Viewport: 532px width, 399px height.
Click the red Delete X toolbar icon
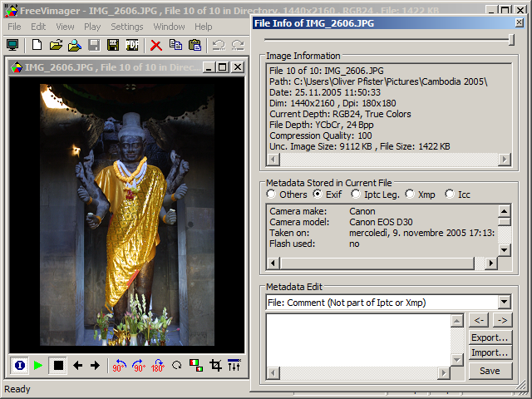[156, 45]
